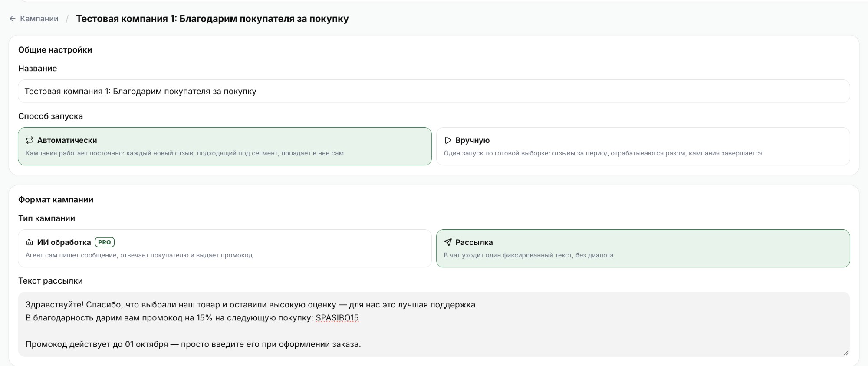Click the promo code SPASIBO15 in the text
The width and height of the screenshot is (868, 366).
pos(337,318)
